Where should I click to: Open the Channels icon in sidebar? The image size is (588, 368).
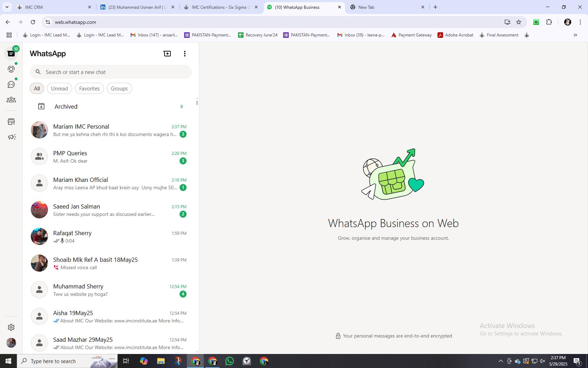click(11, 84)
